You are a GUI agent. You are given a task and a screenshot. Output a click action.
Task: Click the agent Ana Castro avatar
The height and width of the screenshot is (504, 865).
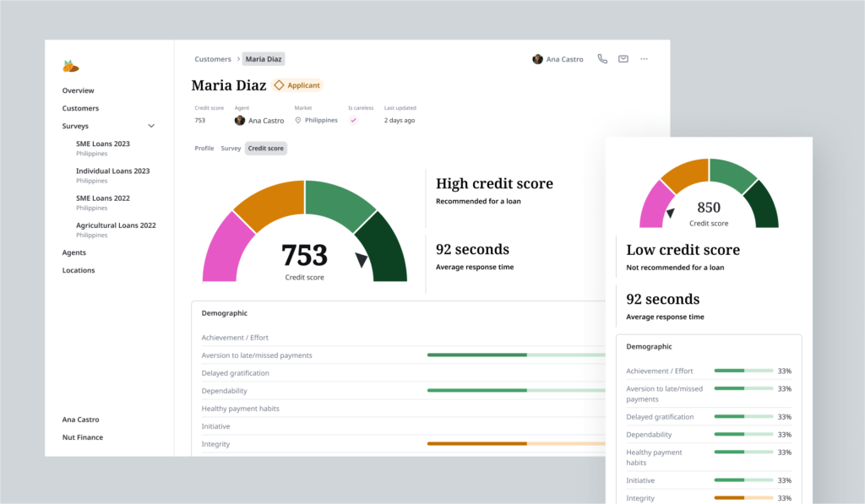(240, 121)
